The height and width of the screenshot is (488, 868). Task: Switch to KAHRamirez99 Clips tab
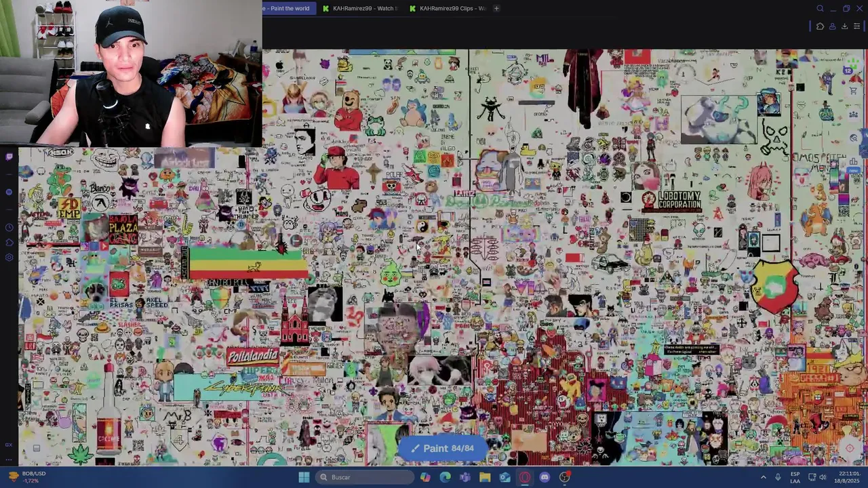(x=447, y=8)
